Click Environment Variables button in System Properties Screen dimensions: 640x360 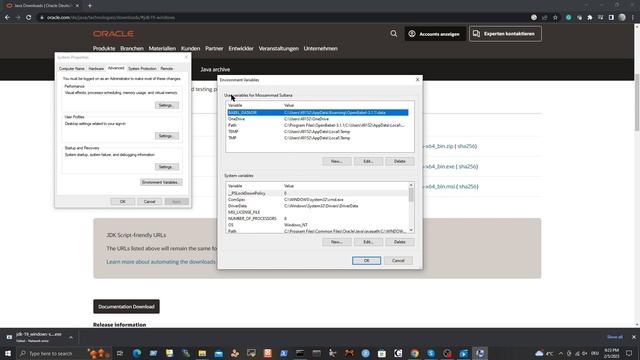pyautogui.click(x=161, y=182)
